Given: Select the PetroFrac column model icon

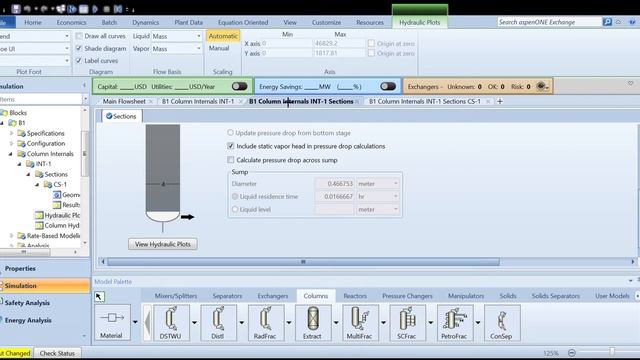Looking at the screenshot, I should click(454, 322).
